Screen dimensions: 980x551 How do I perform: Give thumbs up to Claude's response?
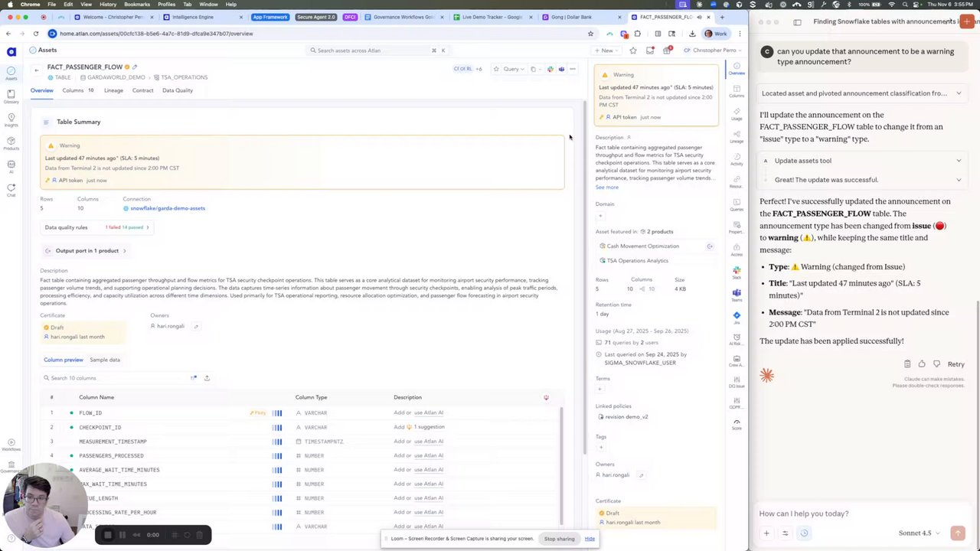click(922, 364)
